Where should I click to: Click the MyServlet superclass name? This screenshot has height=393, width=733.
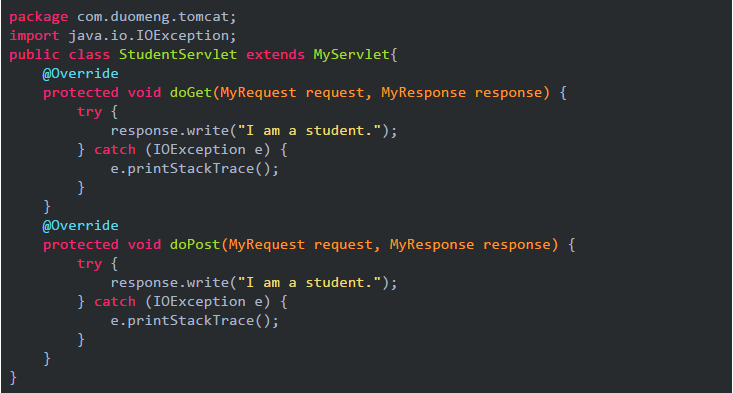[x=351, y=55]
